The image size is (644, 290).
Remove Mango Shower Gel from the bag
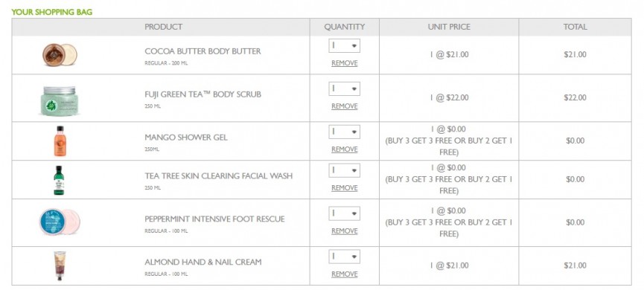(x=344, y=149)
